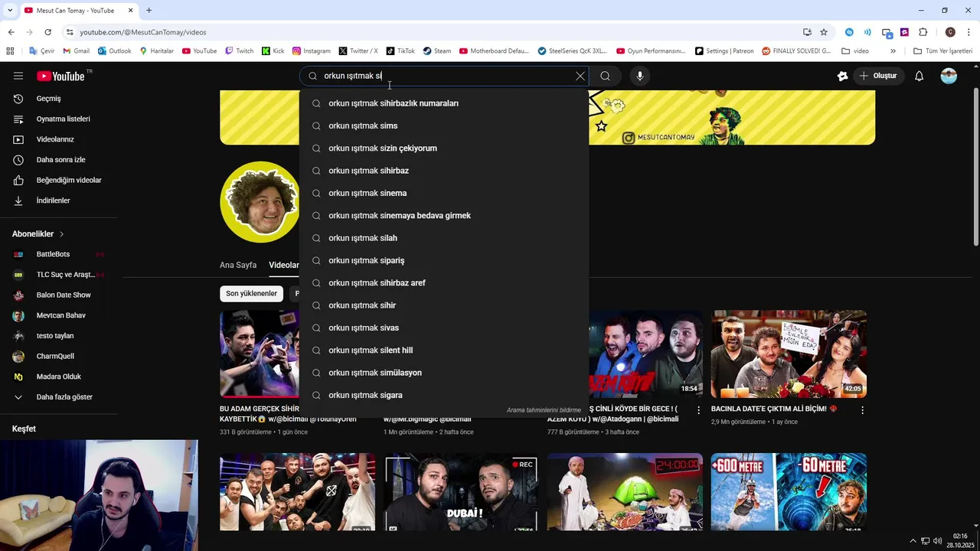Open the Gmail bookmark
This screenshot has height=551, width=980.
tap(76, 51)
